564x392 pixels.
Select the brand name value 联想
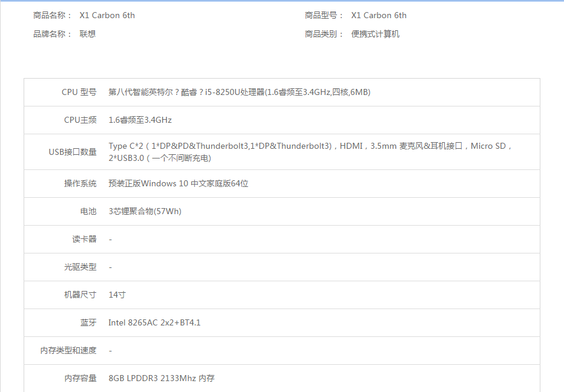tap(88, 34)
